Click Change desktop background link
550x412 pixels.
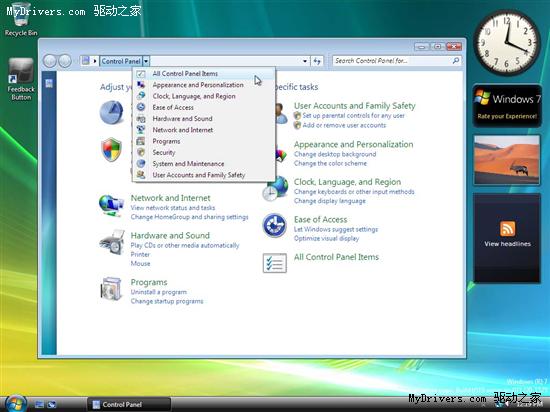335,154
